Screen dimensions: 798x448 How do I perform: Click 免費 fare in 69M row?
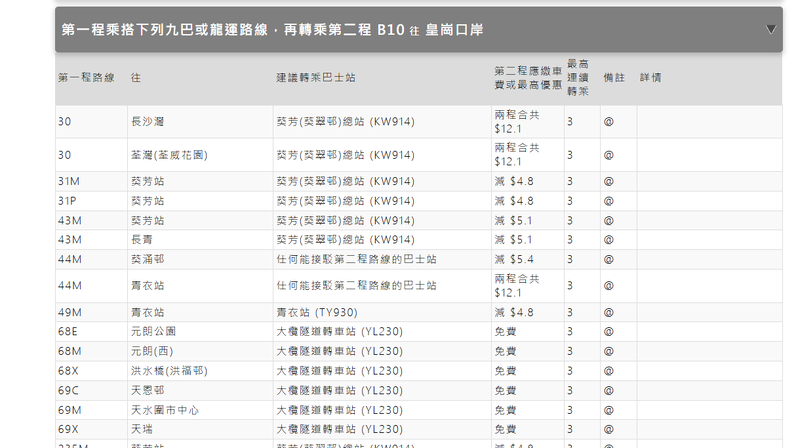point(505,410)
